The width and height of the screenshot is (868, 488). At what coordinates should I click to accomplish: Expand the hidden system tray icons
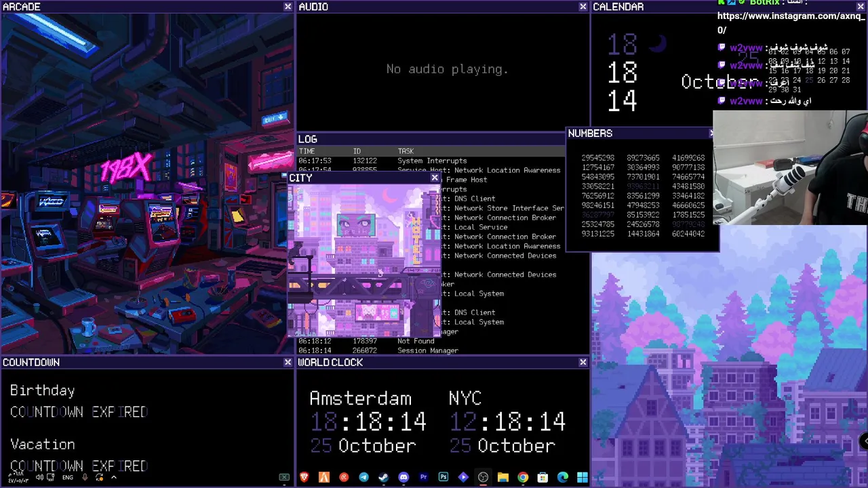click(114, 477)
